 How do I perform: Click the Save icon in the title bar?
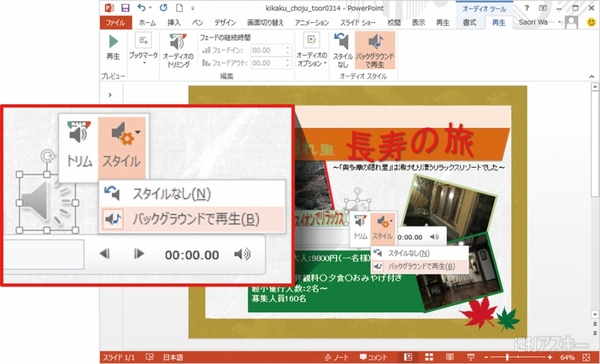[125, 8]
